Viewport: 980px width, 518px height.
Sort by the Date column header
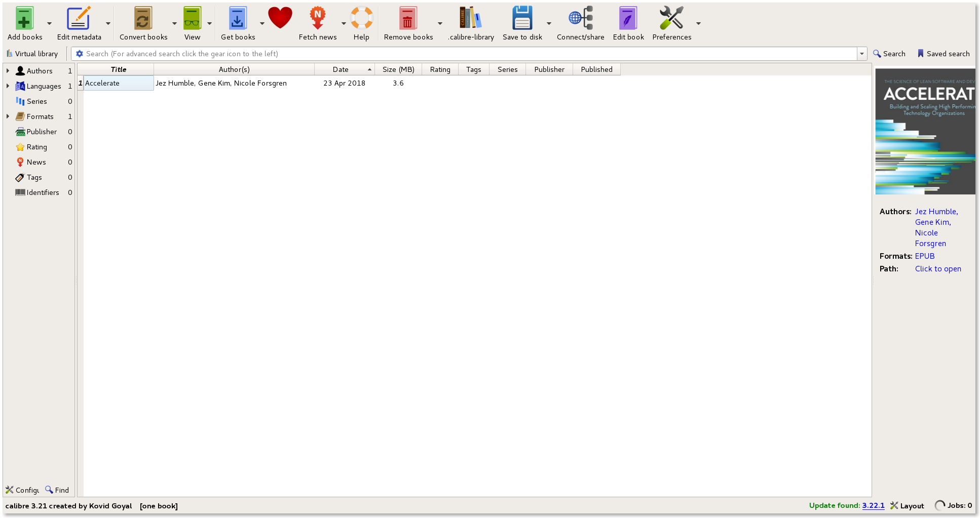(x=345, y=69)
